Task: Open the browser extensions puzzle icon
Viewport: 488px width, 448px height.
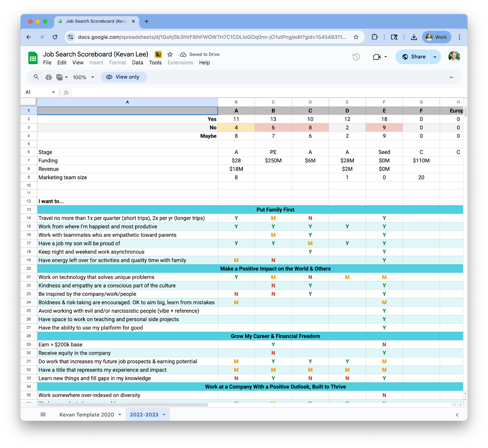Action: click(375, 37)
